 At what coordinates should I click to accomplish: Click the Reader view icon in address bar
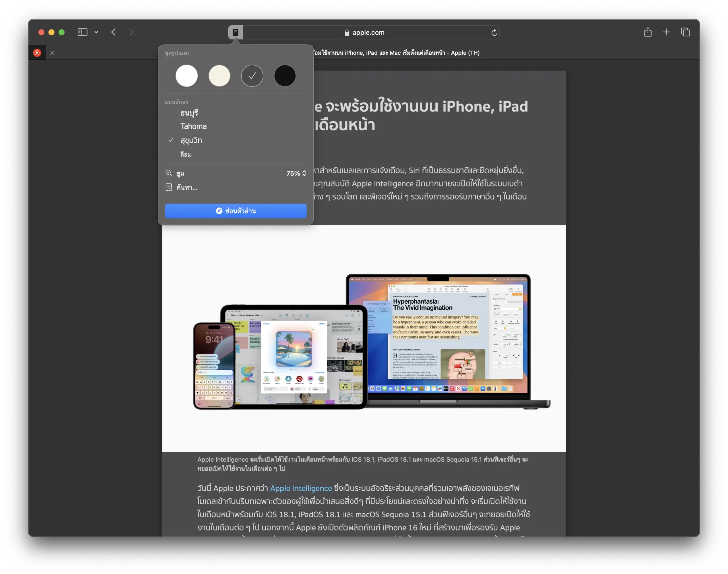235,32
